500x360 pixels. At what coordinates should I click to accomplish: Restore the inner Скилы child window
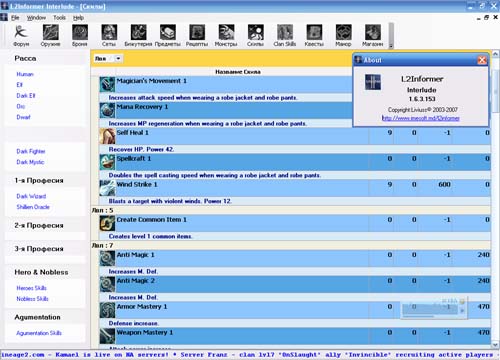[x=486, y=18]
